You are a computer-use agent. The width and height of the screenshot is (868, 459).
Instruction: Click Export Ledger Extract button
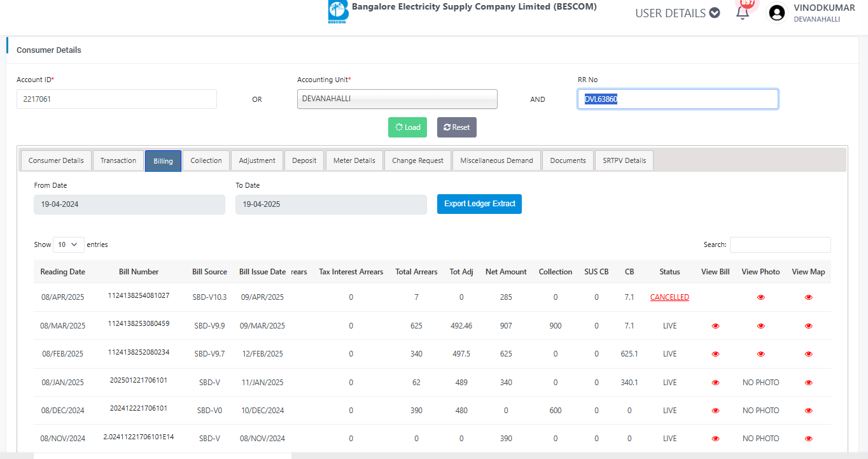pyautogui.click(x=479, y=204)
